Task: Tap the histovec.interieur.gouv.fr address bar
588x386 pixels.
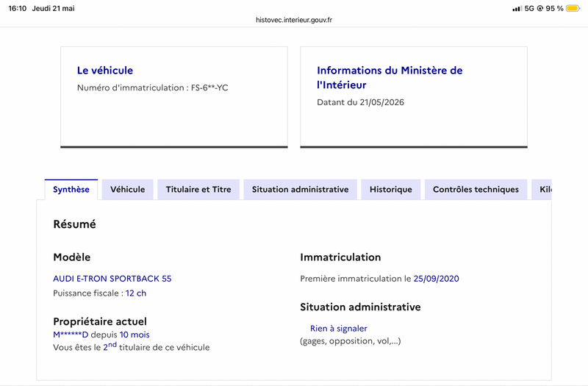Action: [294, 20]
